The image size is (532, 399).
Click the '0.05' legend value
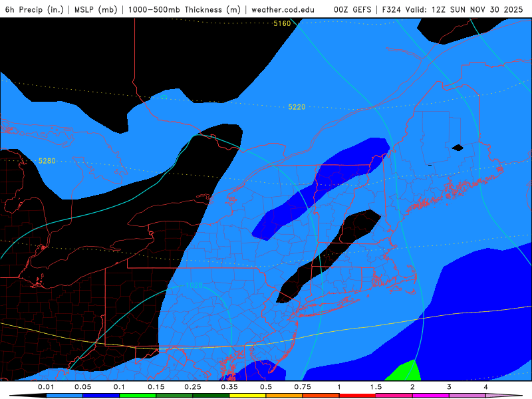(x=82, y=387)
